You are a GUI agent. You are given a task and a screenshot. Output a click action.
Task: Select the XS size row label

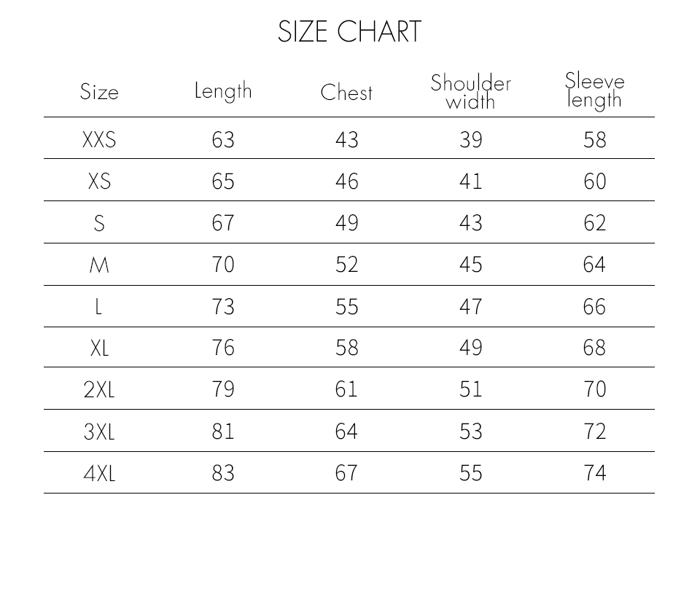tap(99, 182)
